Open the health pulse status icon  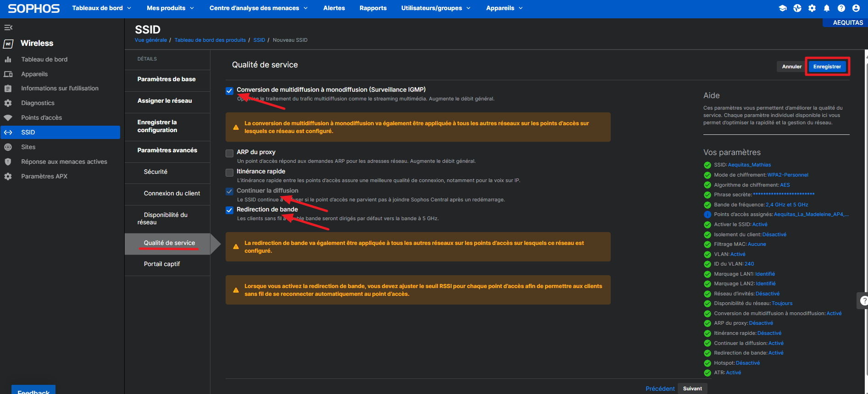coord(797,8)
